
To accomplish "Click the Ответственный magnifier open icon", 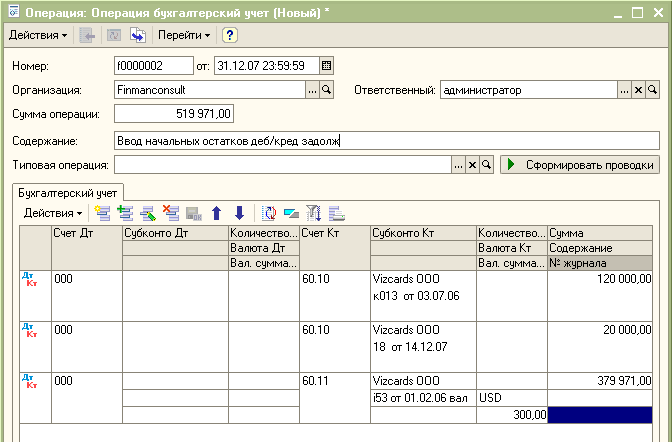I will (652, 90).
